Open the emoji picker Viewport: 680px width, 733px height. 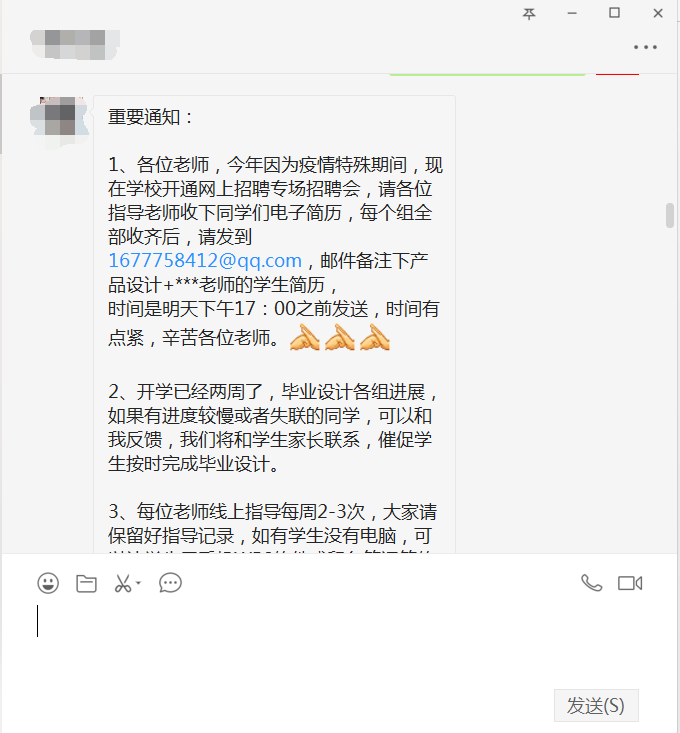click(x=48, y=583)
